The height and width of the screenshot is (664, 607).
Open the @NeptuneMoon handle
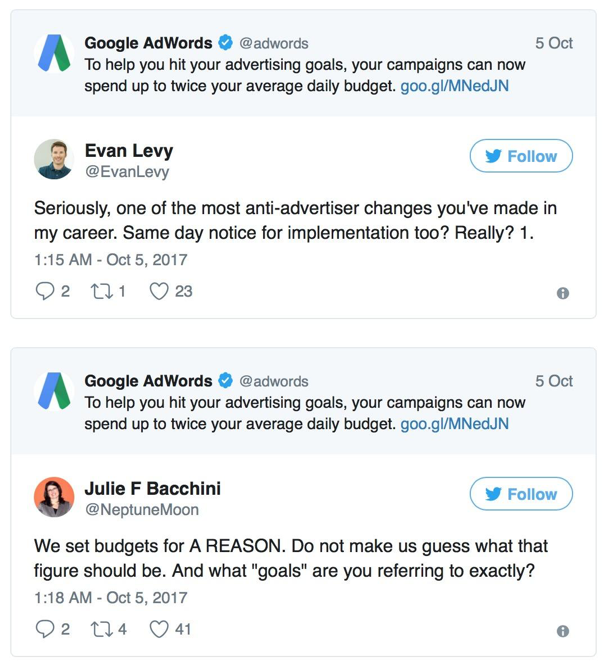click(142, 510)
